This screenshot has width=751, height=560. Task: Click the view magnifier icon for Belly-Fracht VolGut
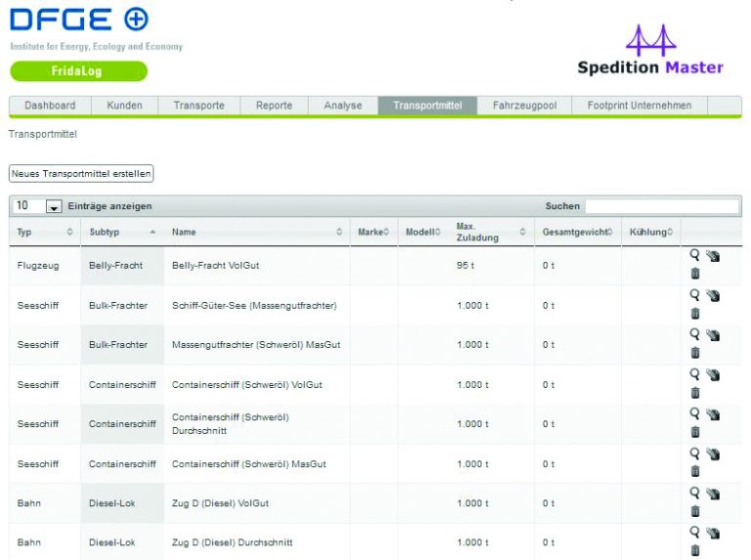[695, 254]
